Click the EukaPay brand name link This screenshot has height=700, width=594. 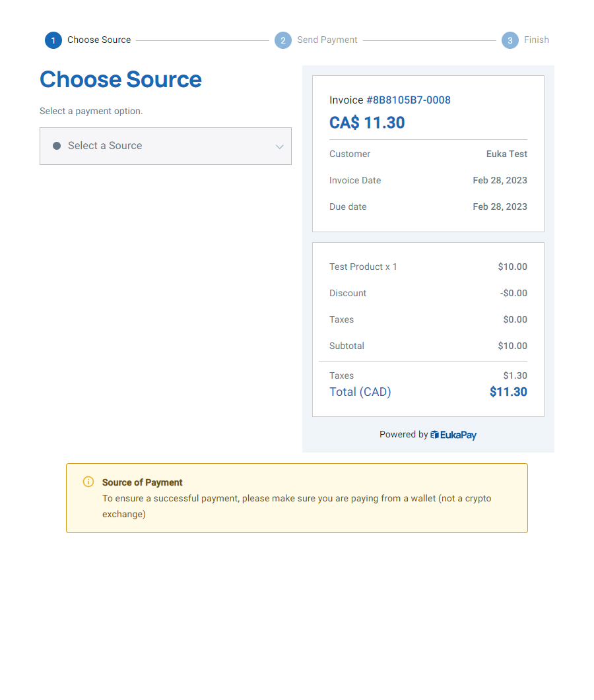click(458, 435)
